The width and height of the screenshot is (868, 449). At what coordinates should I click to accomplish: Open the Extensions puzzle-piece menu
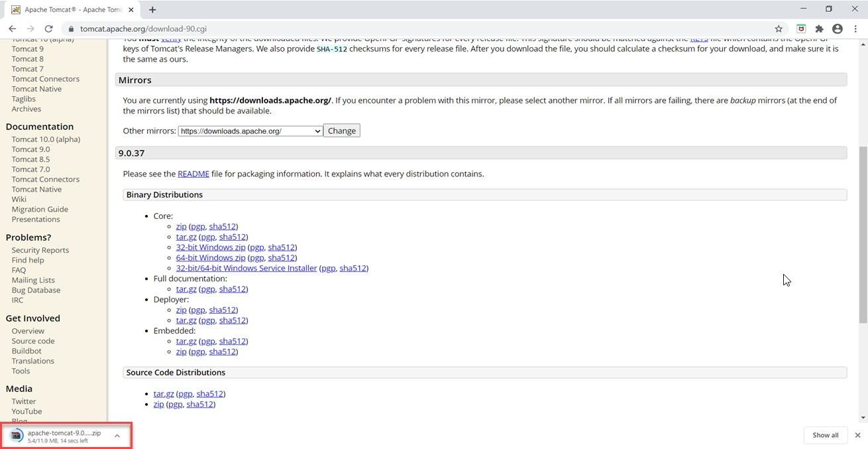pos(819,29)
